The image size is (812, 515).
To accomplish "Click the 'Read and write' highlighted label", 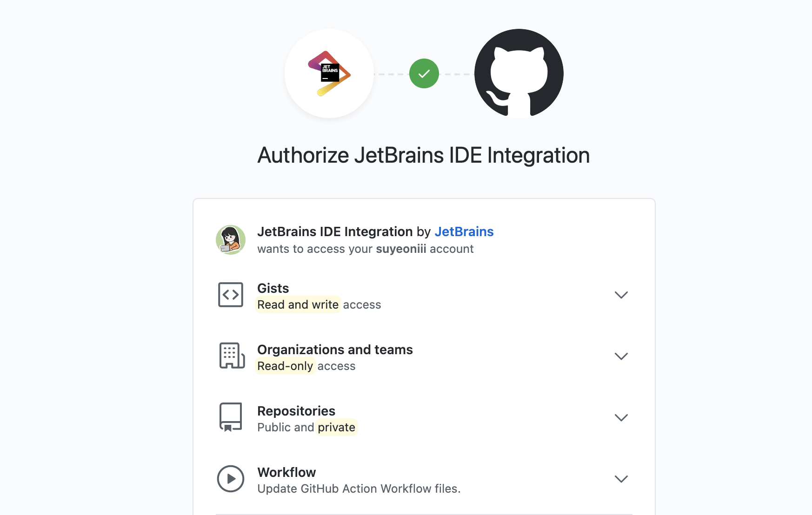I will (298, 304).
